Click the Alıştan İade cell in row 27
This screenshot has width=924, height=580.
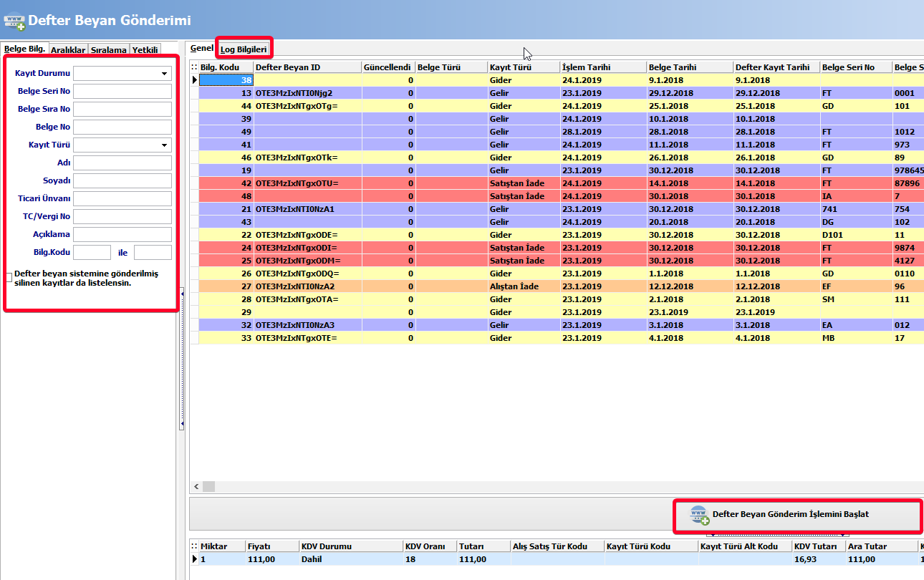tap(524, 286)
